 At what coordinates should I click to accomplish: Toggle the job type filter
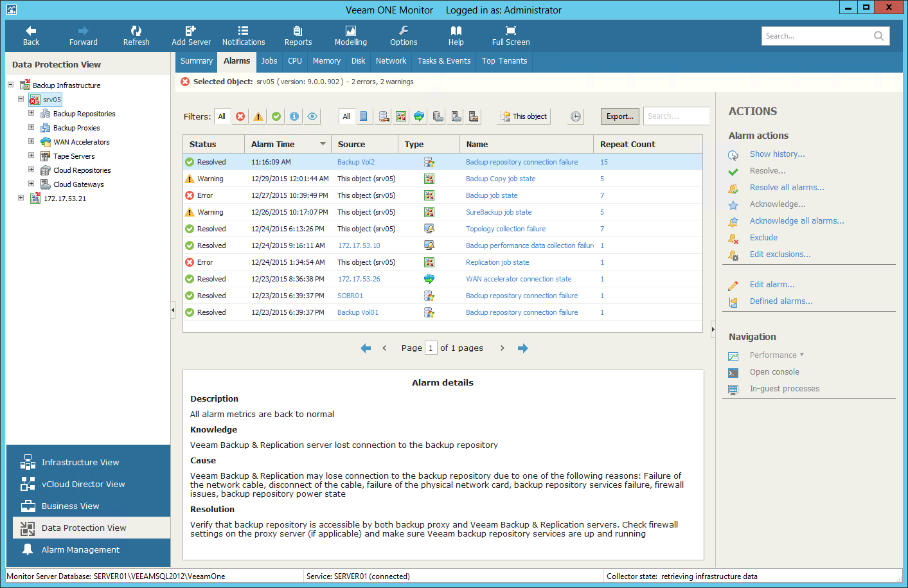point(401,116)
